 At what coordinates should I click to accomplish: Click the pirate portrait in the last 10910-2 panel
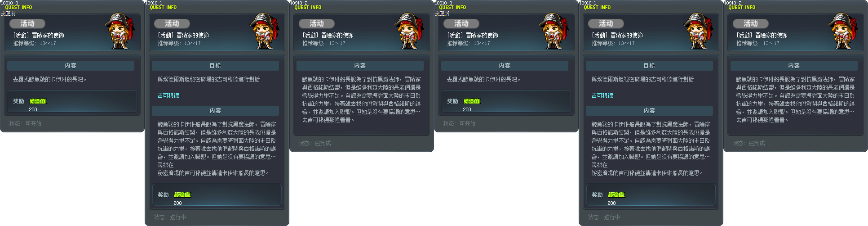(x=843, y=31)
